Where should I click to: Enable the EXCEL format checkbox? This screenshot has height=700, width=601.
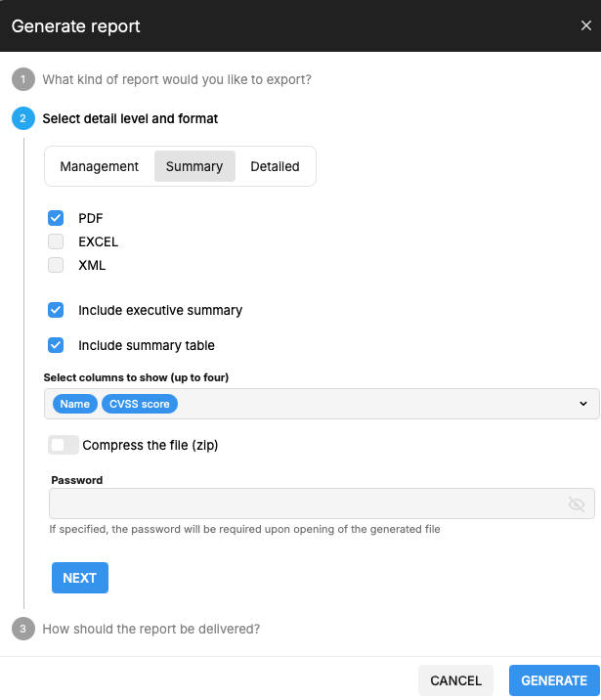coord(56,241)
